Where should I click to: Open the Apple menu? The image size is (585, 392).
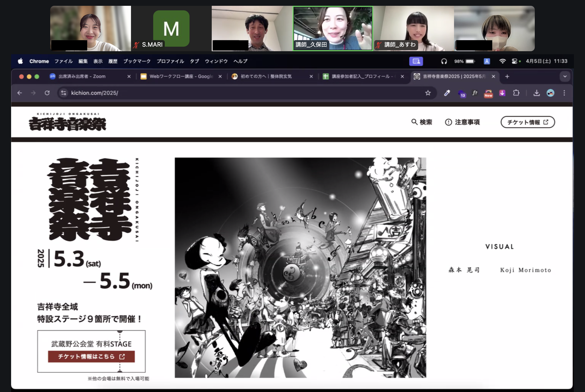point(20,61)
